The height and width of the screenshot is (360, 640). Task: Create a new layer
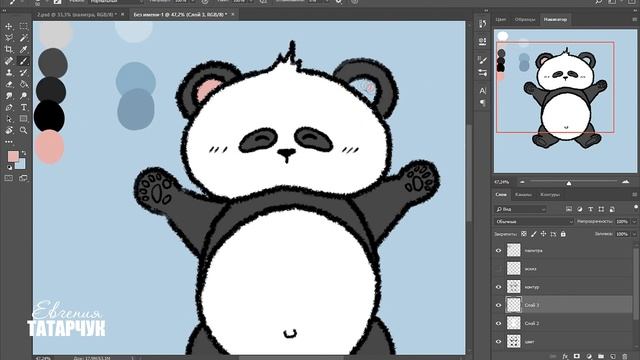(x=613, y=356)
